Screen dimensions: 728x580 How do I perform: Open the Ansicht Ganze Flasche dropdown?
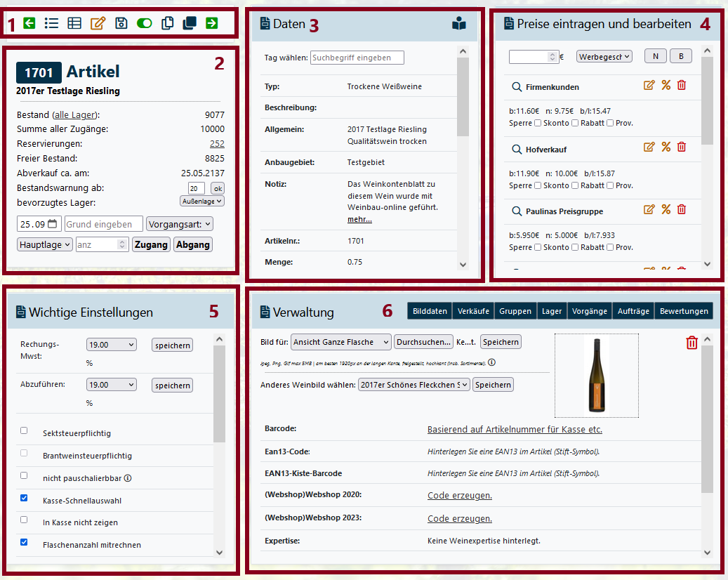click(340, 342)
